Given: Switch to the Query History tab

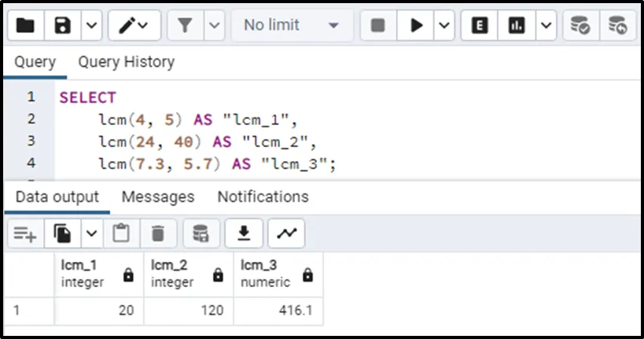Looking at the screenshot, I should 126,61.
